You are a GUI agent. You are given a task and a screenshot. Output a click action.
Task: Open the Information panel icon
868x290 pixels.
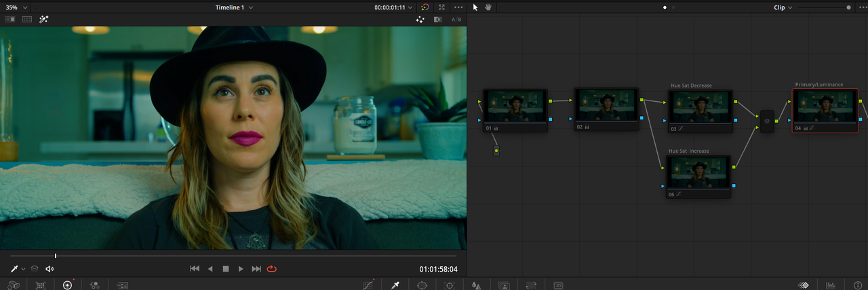click(x=858, y=285)
